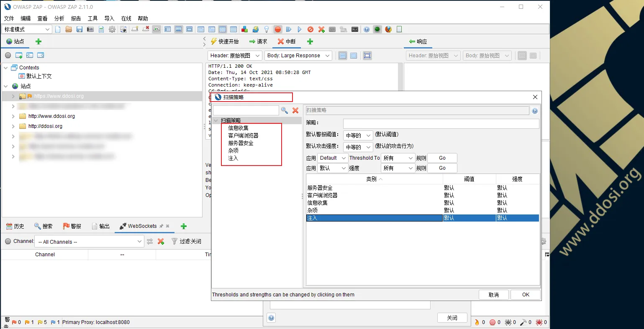Snapshot session camera icon in toolbar
Viewport: 644px width, 329px height.
pyautogui.click(x=90, y=29)
